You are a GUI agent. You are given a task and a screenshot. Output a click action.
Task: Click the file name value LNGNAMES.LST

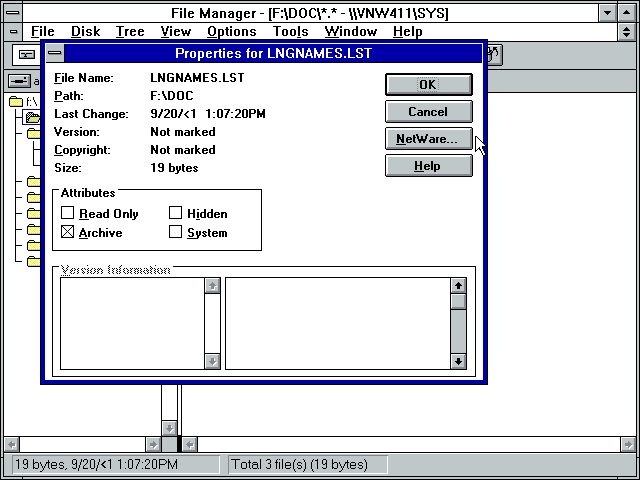point(197,78)
